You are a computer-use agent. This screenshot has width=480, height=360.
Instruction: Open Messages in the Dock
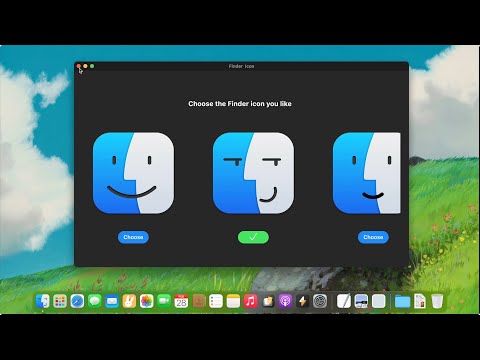tap(95, 301)
